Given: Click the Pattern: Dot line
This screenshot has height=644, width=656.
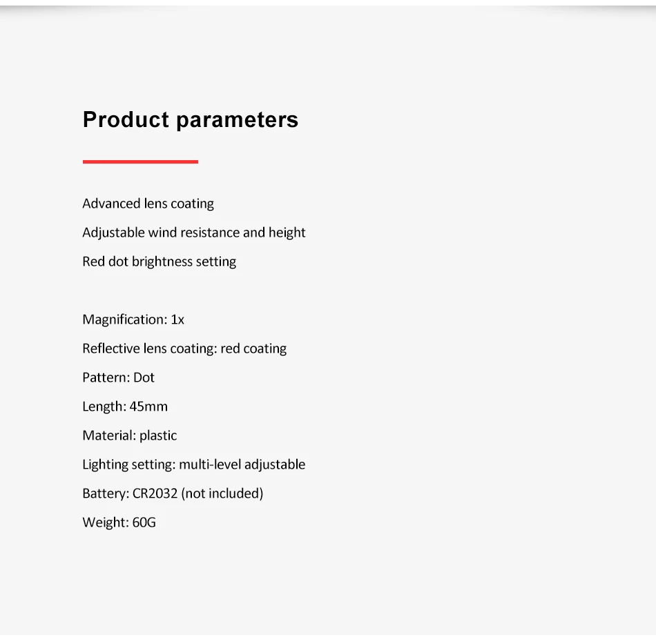Looking at the screenshot, I should (118, 378).
